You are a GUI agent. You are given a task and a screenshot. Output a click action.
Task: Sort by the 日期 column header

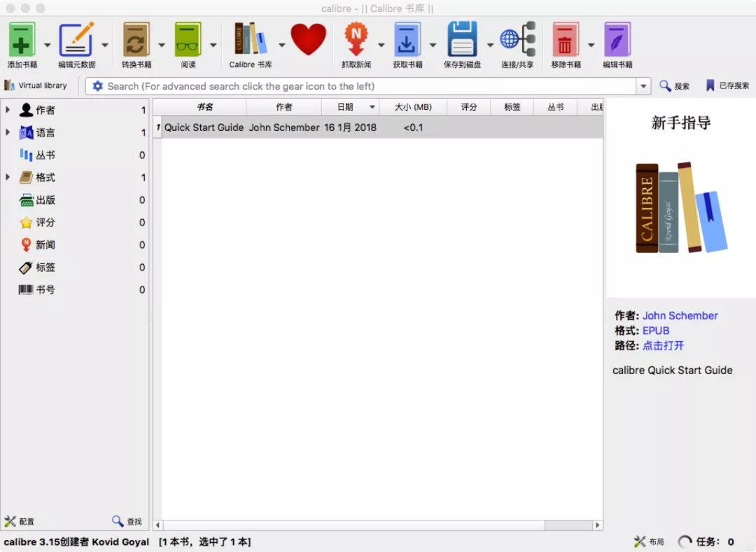[x=346, y=107]
